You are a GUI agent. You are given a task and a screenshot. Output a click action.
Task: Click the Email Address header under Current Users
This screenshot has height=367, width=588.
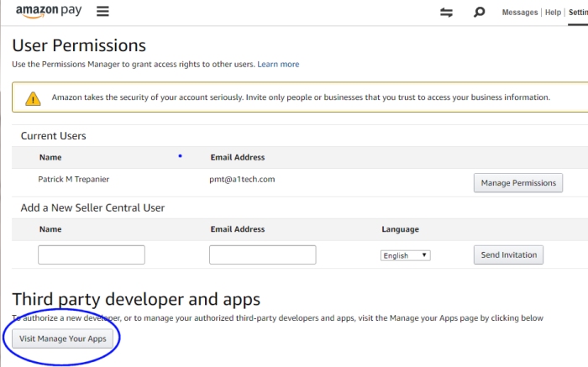(x=238, y=157)
